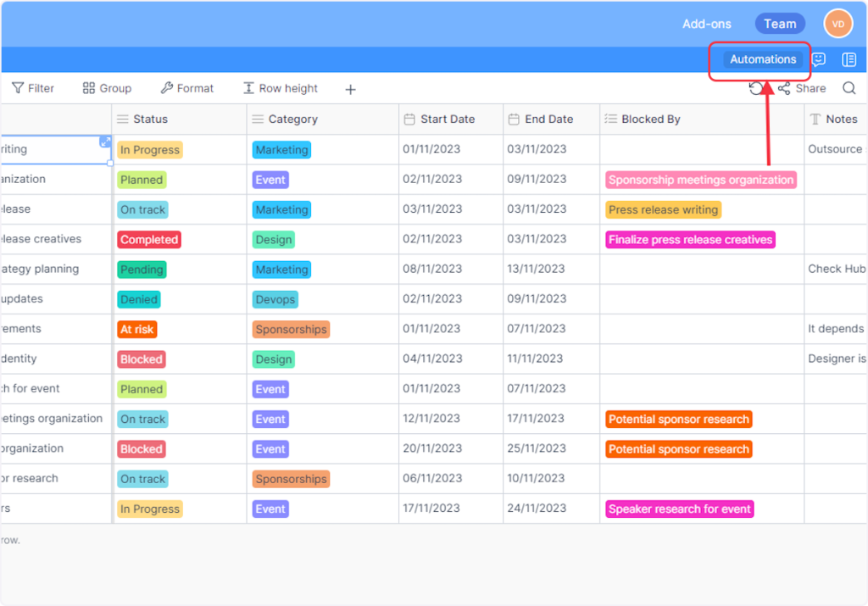Open the VD user avatar
Screen dimensions: 868x606
[837, 24]
